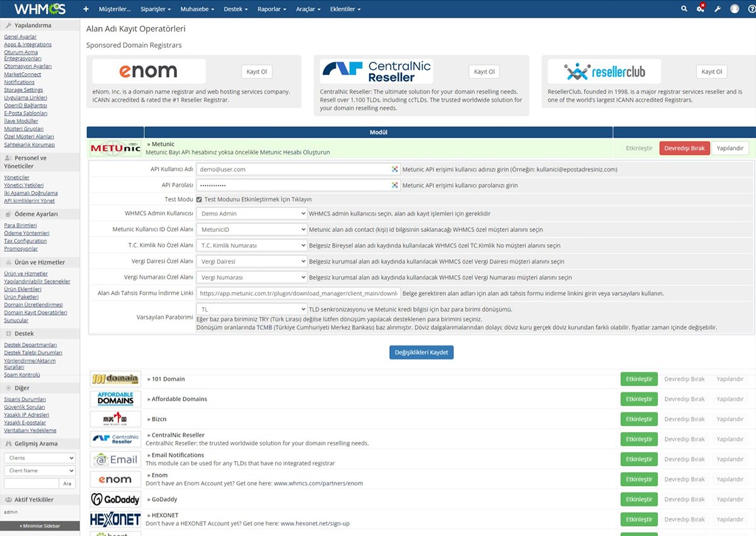Viewport: 756px width, 536px height.
Task: Click the WHMCS logo
Action: pos(39,9)
